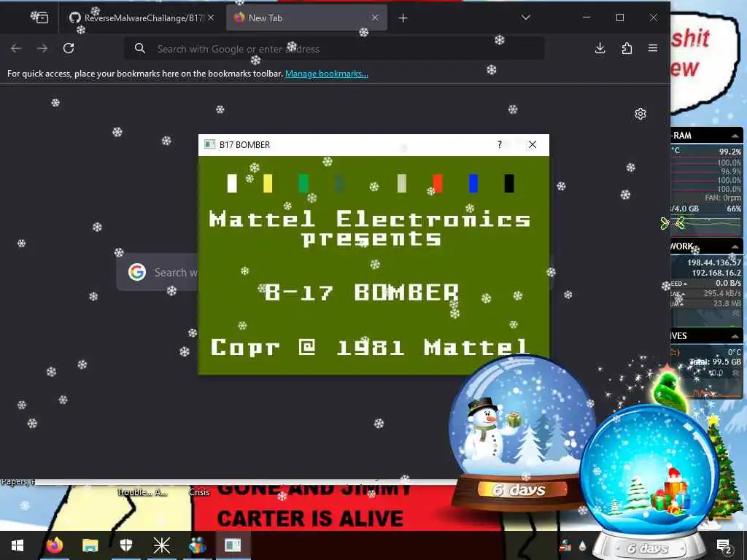Screen dimensions: 747x560
Task: Click the Total: 99.5 GB drive reading
Action: tap(716, 362)
